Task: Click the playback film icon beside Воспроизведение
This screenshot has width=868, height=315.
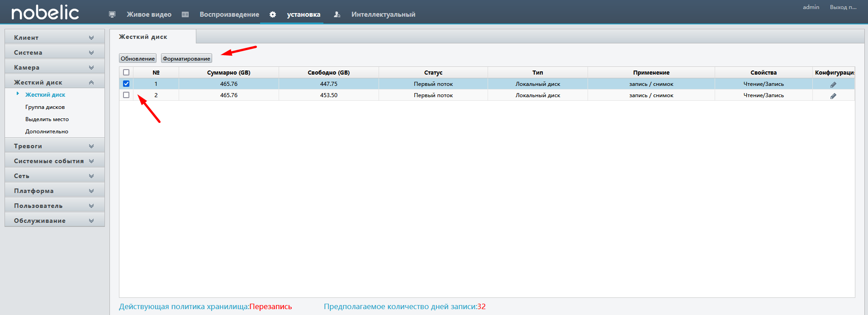Action: (x=185, y=14)
